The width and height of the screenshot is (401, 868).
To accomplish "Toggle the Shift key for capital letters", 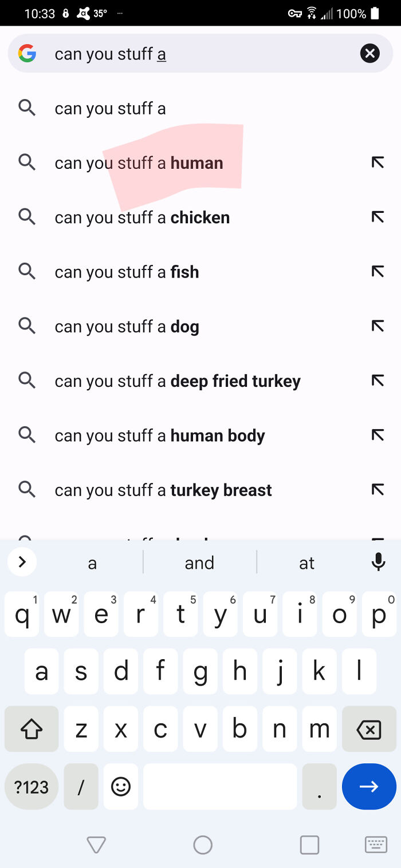I will [31, 729].
